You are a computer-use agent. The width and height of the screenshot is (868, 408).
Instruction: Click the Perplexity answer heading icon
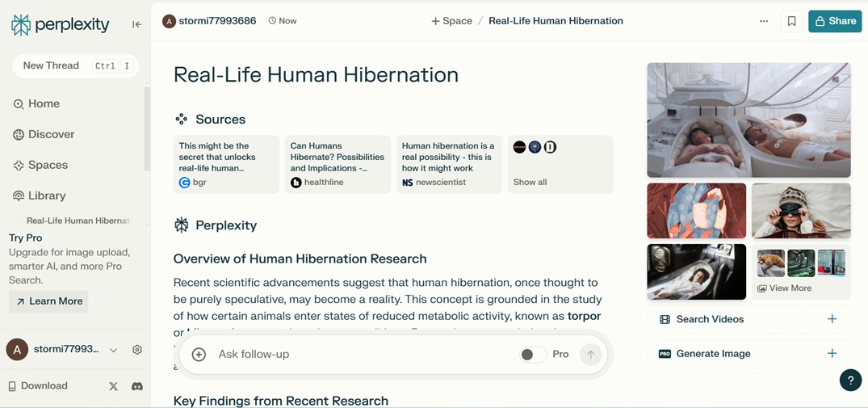[181, 225]
